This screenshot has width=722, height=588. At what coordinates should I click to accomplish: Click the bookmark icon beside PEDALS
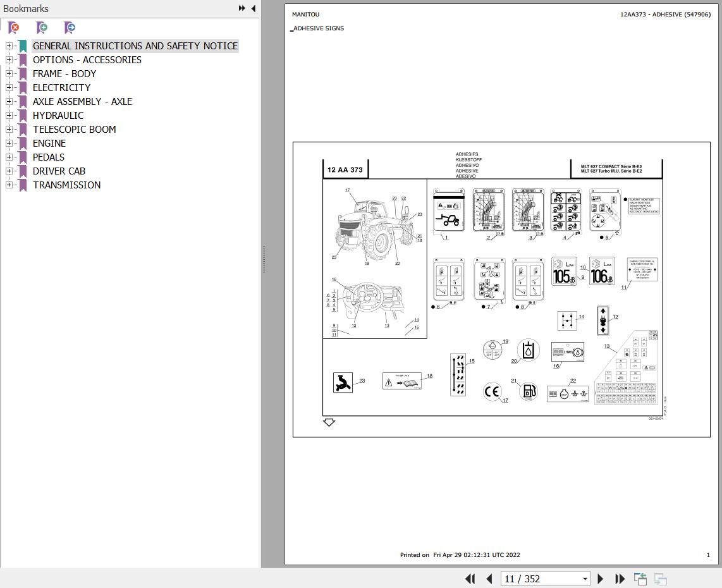[x=23, y=157]
